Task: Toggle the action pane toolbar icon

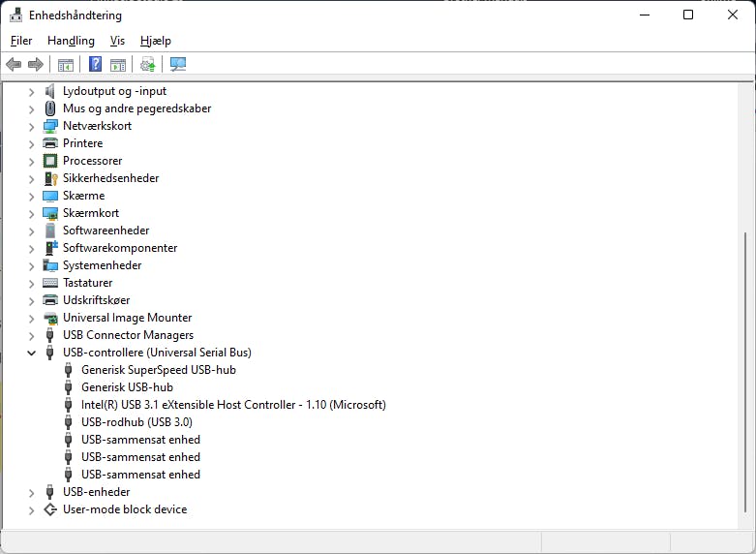Action: (118, 64)
